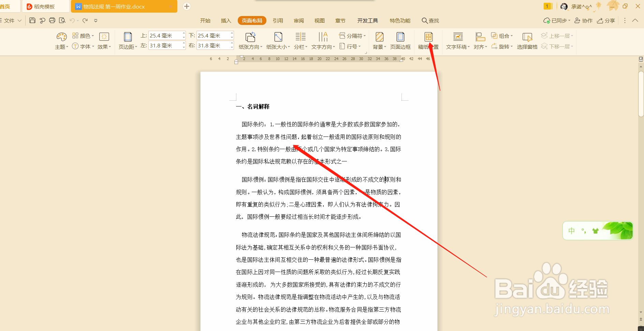Open the manuscript paper settings icon
This screenshot has width=644, height=331.
[x=428, y=37]
